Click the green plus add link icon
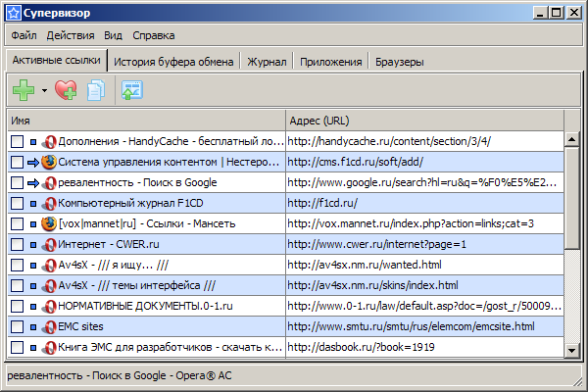 click(24, 90)
